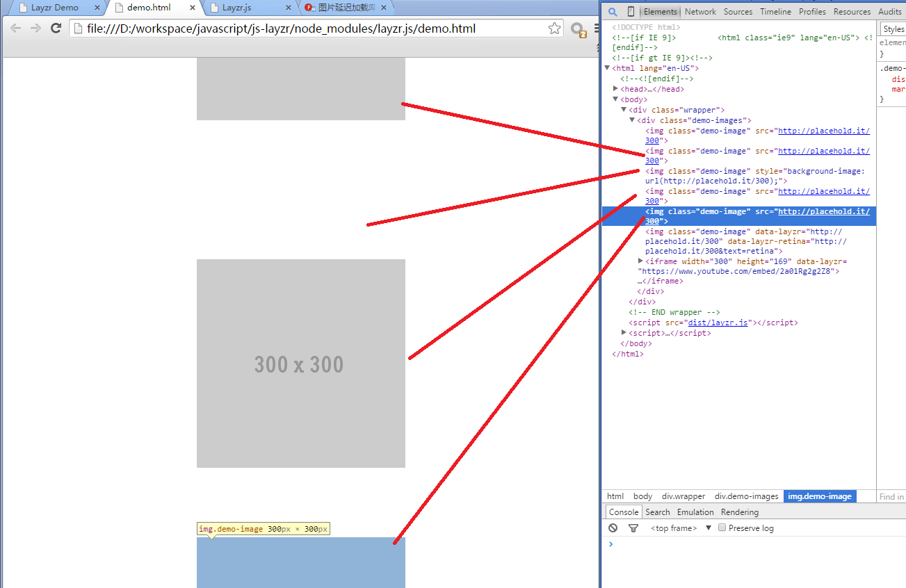Reload the page with refresh icon
Screen dimensions: 906x588
click(56, 28)
